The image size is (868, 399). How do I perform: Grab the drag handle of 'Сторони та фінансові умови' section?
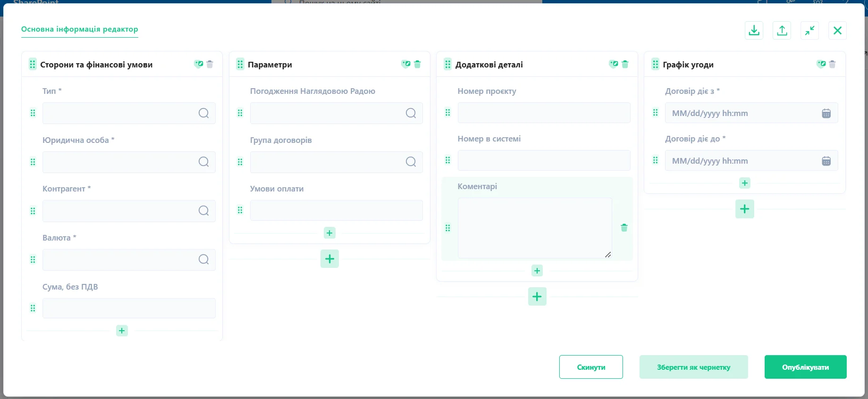33,64
